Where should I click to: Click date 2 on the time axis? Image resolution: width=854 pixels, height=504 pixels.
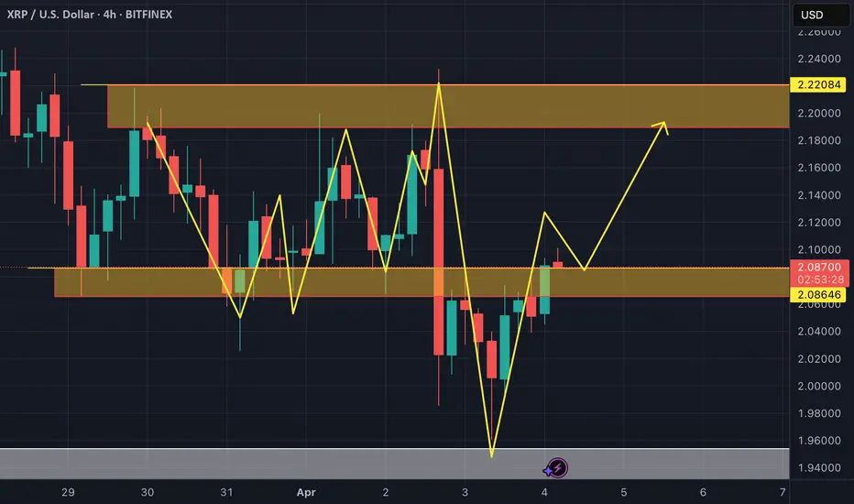(386, 493)
